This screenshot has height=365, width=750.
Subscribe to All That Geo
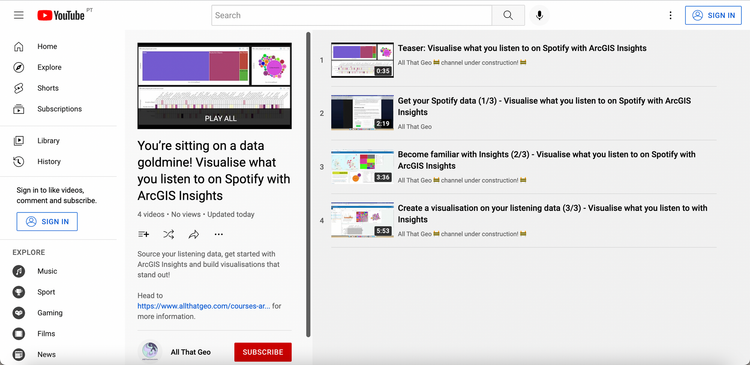click(x=263, y=352)
